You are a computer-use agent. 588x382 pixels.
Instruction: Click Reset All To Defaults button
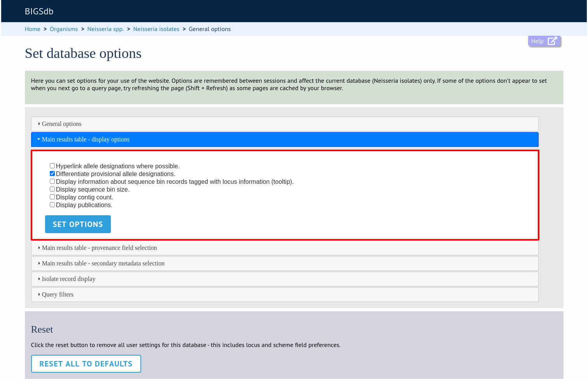[x=86, y=364]
